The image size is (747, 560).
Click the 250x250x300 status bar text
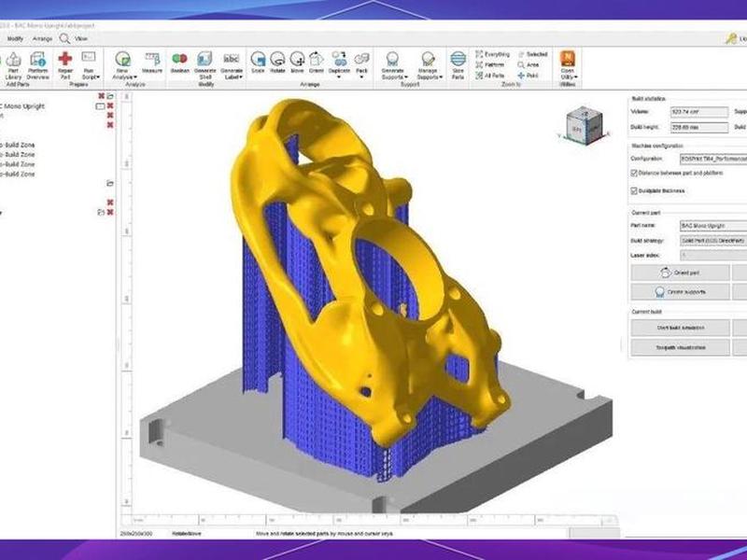136,534
